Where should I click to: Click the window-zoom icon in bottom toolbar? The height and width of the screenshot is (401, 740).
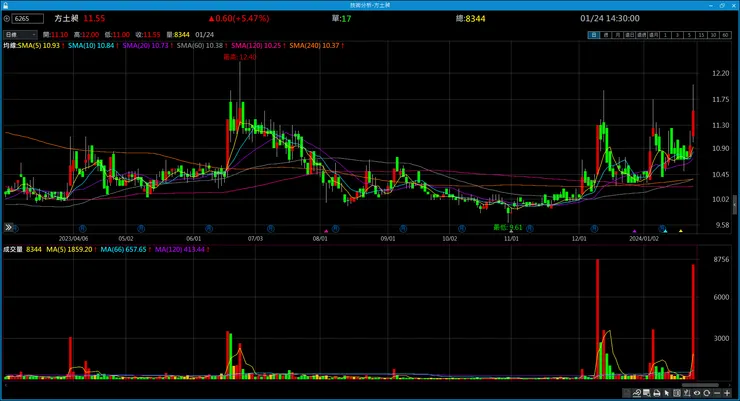tap(646, 393)
